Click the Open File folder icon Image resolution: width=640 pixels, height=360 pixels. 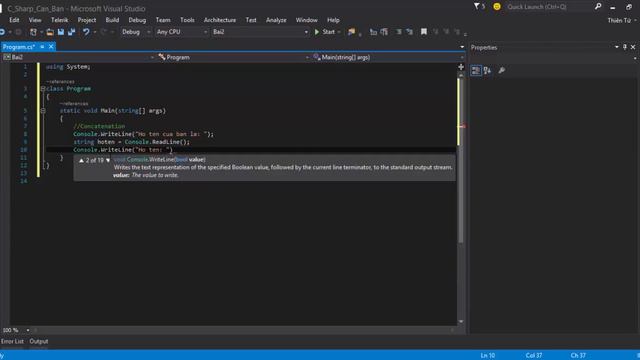point(50,32)
